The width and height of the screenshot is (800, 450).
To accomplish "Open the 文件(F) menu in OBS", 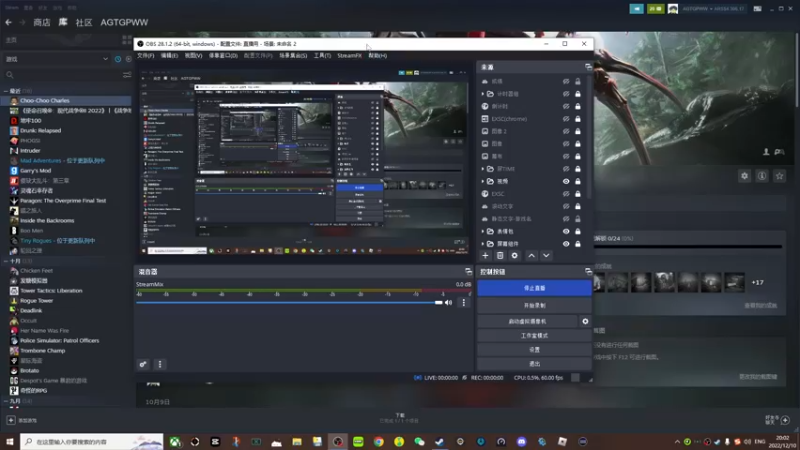I will tap(145, 56).
